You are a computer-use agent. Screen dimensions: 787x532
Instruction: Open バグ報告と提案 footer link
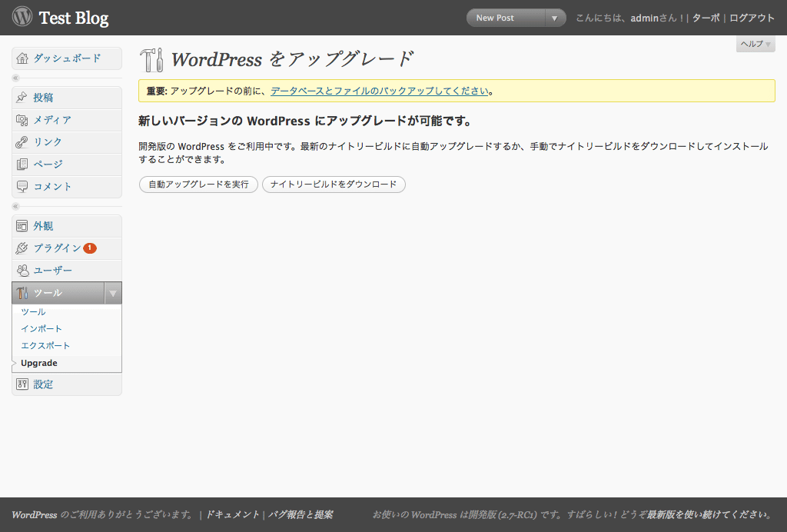pos(301,515)
